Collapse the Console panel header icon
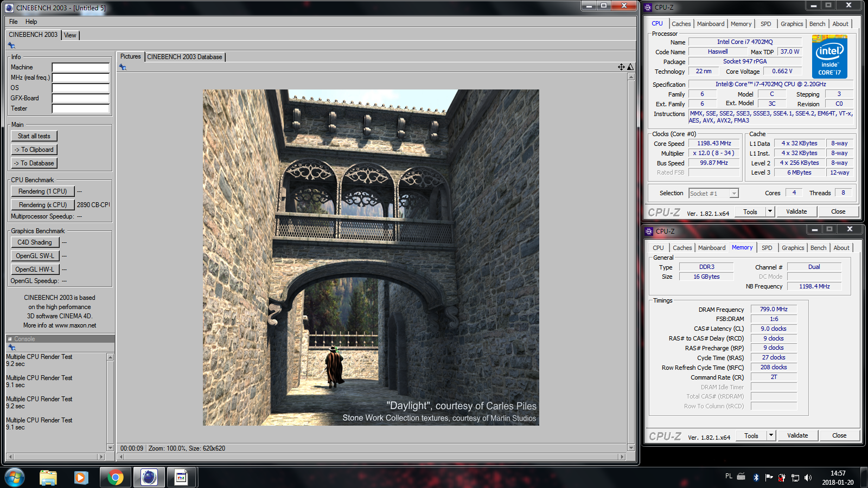This screenshot has width=868, height=488. pos(10,339)
